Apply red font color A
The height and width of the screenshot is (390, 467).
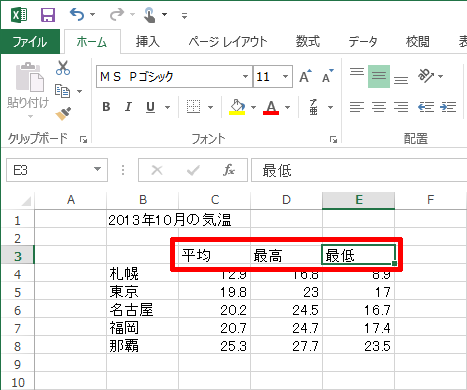271,107
